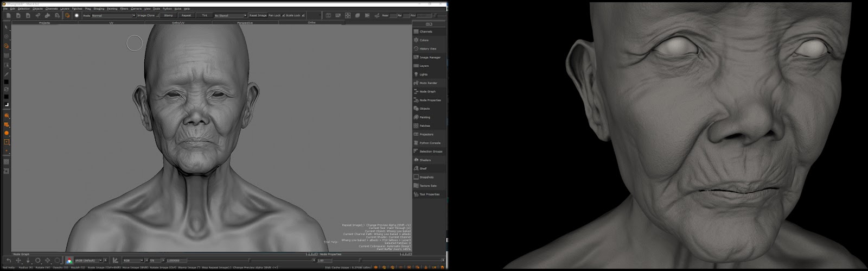
Task: Click the white reset colors icon
Action: tap(7, 104)
